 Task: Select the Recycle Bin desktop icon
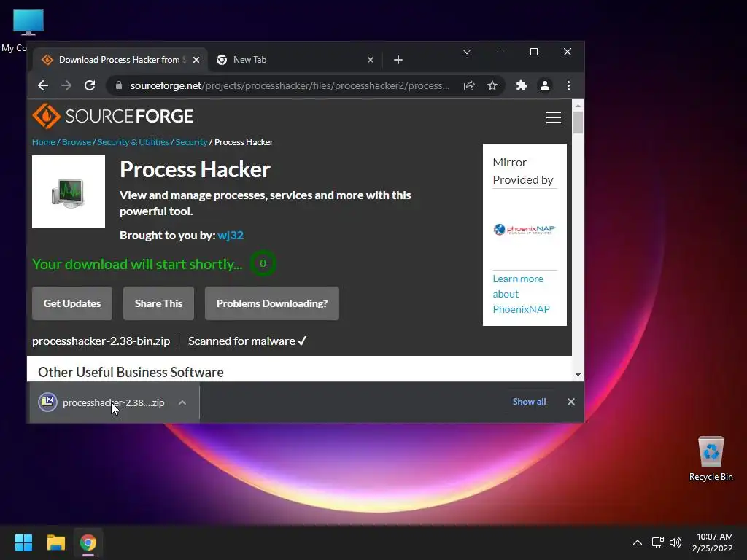(x=711, y=459)
